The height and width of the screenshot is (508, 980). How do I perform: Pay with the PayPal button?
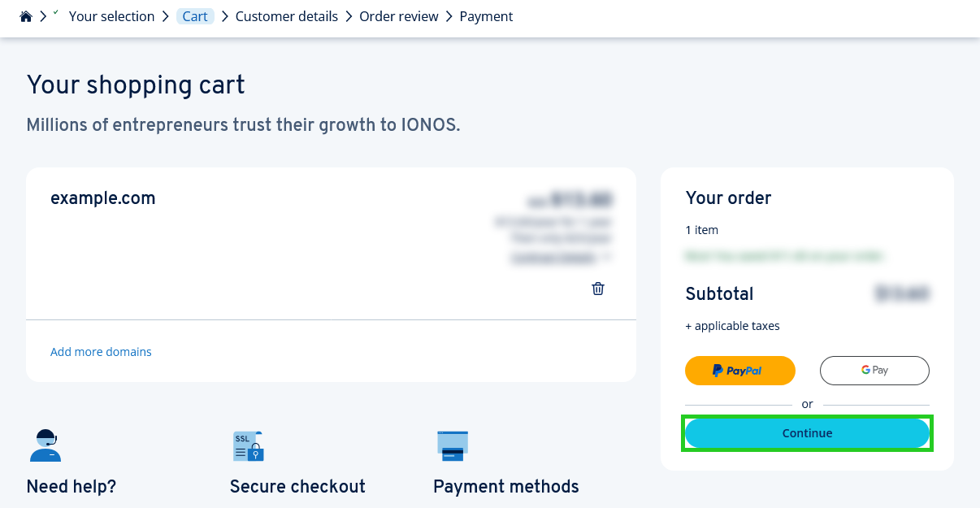click(739, 371)
